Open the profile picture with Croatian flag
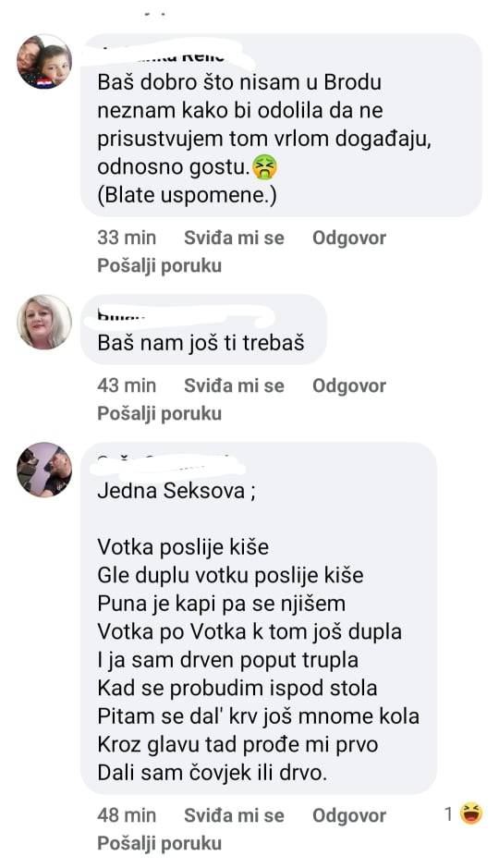 [x=44, y=62]
